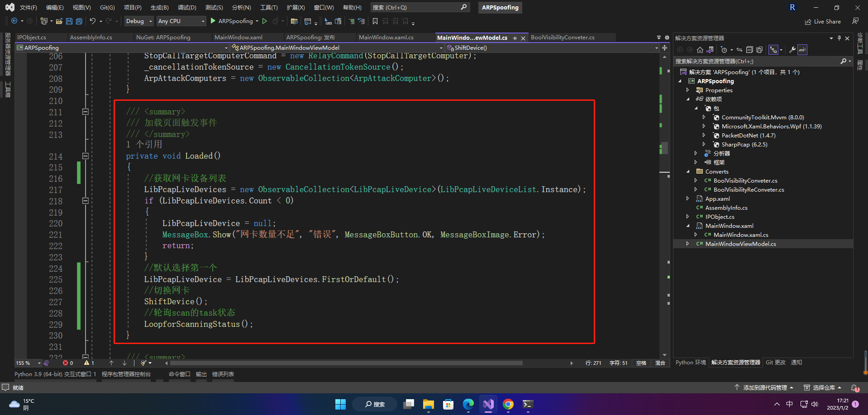
Task: Open the 155 % zoom level dropdown
Action: click(x=28, y=363)
